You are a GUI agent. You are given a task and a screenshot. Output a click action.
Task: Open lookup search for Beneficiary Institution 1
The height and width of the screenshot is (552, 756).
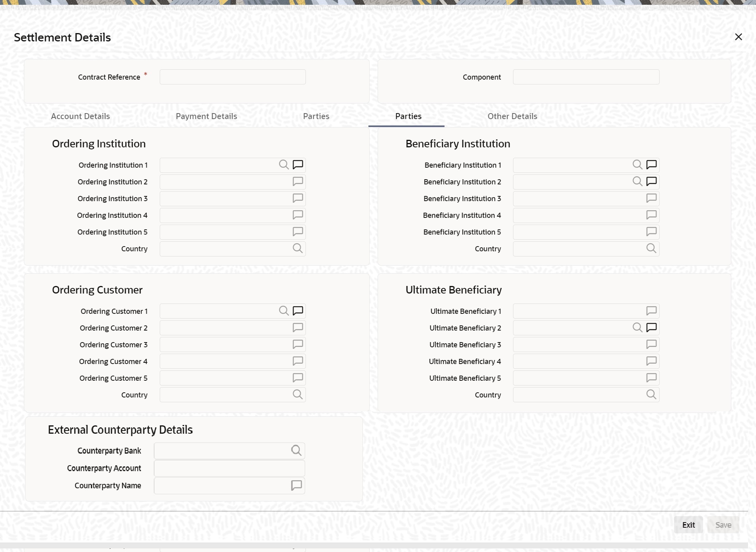click(637, 164)
